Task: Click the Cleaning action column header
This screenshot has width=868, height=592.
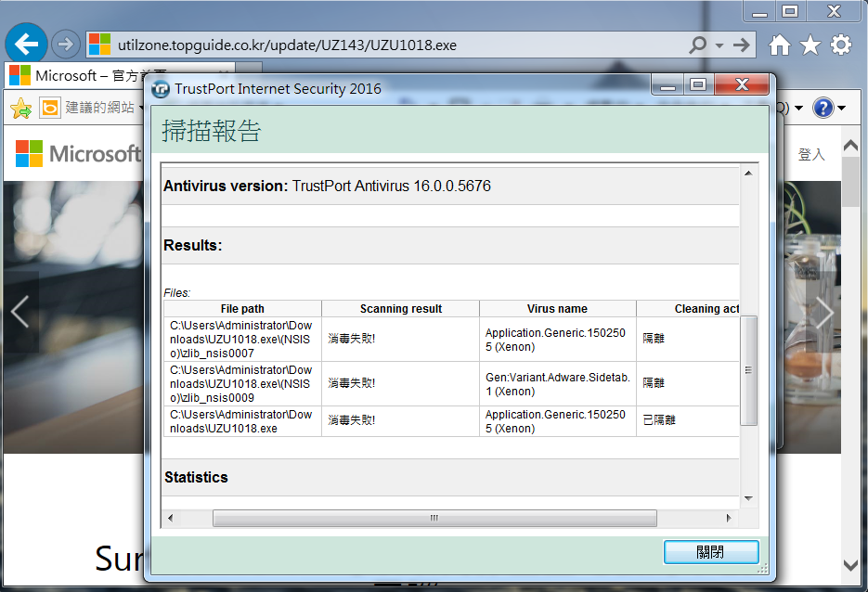Action: 688,309
